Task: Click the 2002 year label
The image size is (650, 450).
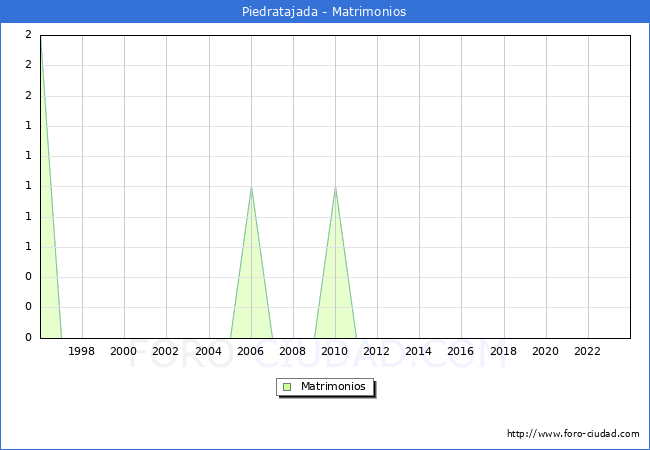Action: pyautogui.click(x=166, y=351)
